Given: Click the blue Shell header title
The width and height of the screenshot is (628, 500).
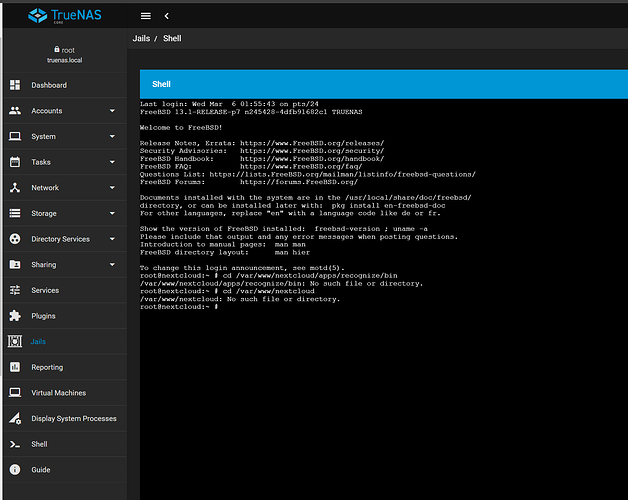Looking at the screenshot, I should click(x=161, y=84).
